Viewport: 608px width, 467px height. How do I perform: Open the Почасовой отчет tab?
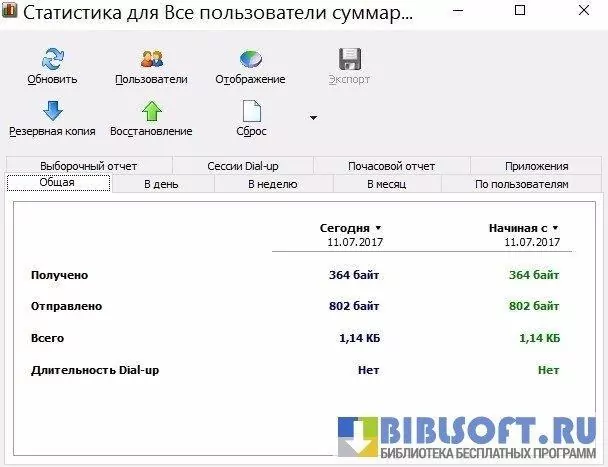391,166
